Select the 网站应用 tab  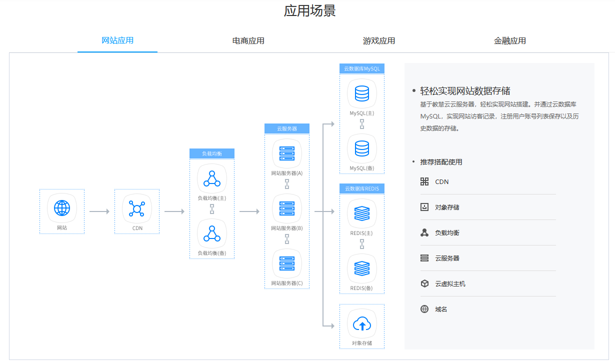(117, 41)
